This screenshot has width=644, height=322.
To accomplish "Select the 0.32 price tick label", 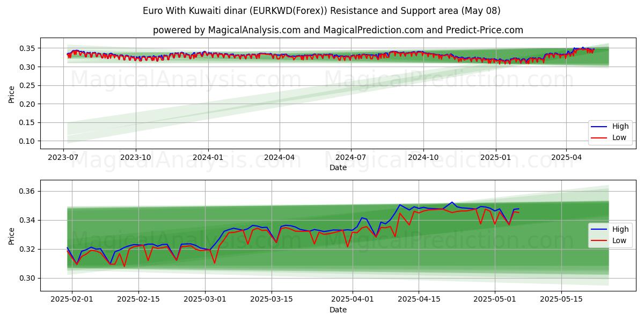I will coord(27,249).
